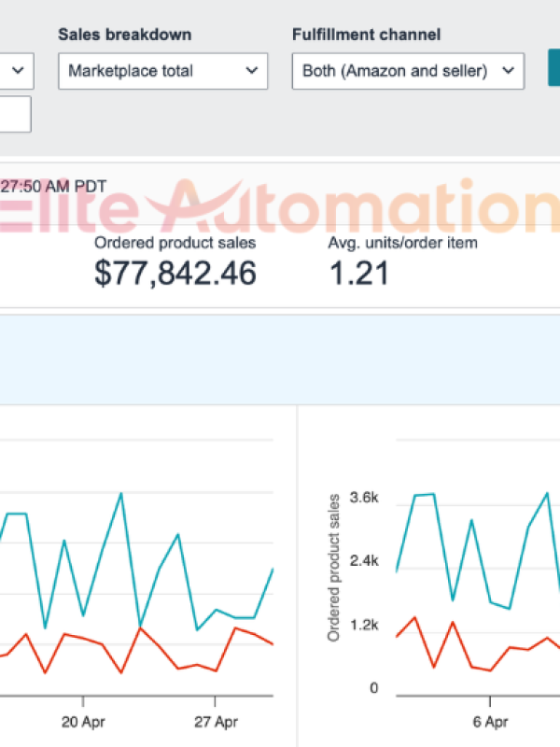Screen dimensions: 560x747
Task: Click the 1.21 average units value
Action: [358, 273]
